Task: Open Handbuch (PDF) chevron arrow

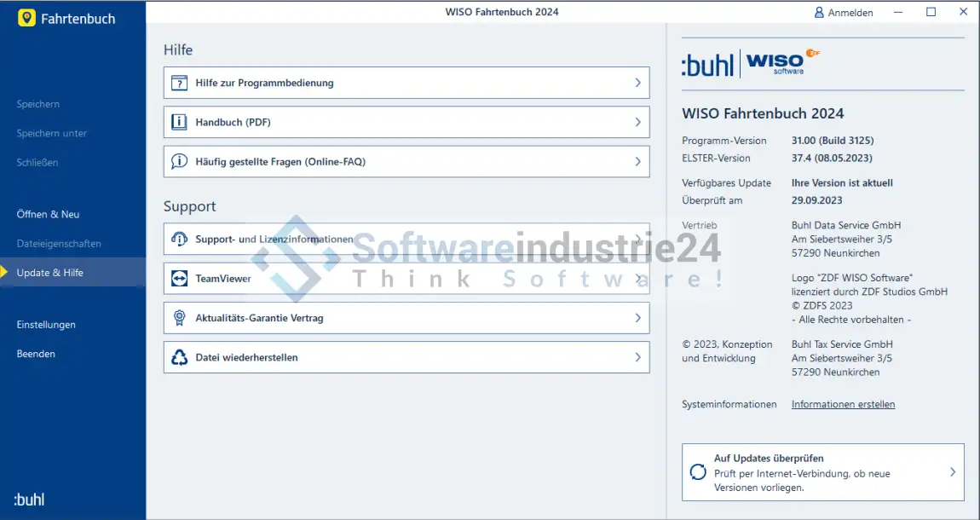Action: point(637,123)
